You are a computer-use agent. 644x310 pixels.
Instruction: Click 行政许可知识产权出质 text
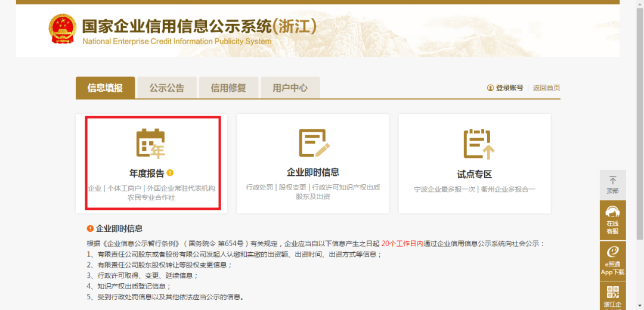pos(346,187)
